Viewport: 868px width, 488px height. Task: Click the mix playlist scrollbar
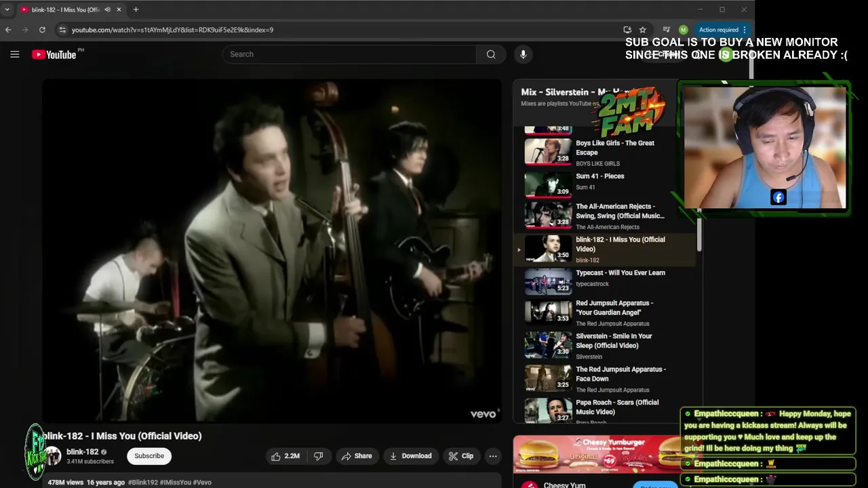(699, 230)
